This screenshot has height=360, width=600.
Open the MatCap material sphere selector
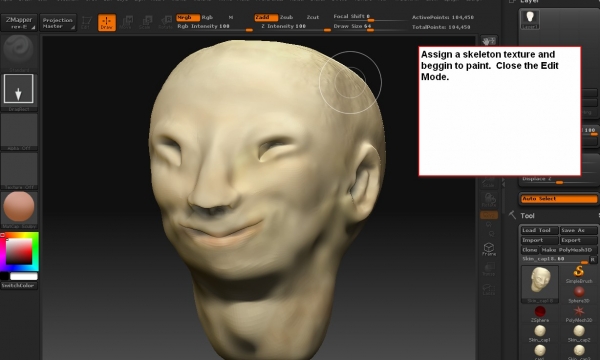[x=19, y=210]
